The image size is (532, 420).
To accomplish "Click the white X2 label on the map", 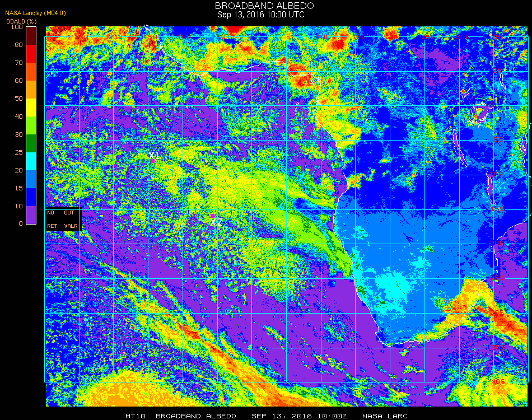I will (x=216, y=222).
